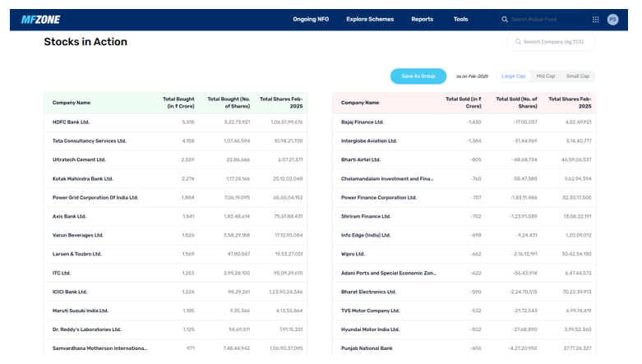This screenshot has height=364, width=642.
Task: Open the Reports menu
Action: pos(423,19)
